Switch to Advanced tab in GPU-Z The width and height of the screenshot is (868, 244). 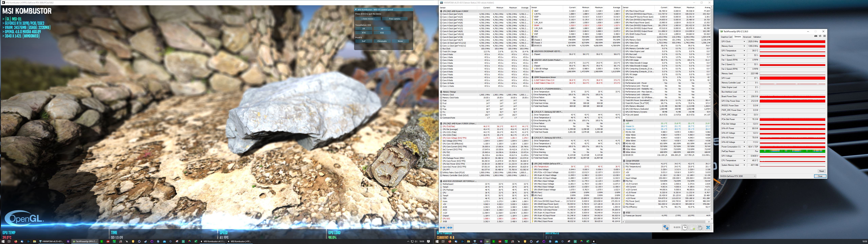pyautogui.click(x=747, y=37)
